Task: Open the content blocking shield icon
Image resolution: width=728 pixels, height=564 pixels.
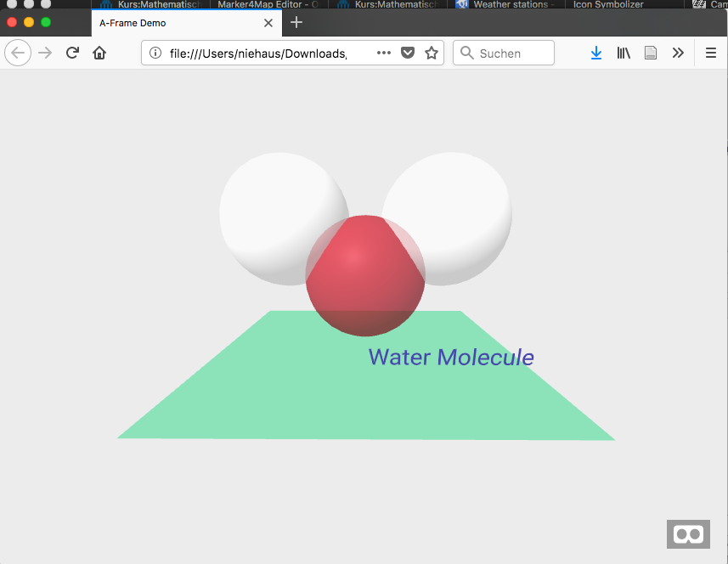Action: (x=408, y=53)
